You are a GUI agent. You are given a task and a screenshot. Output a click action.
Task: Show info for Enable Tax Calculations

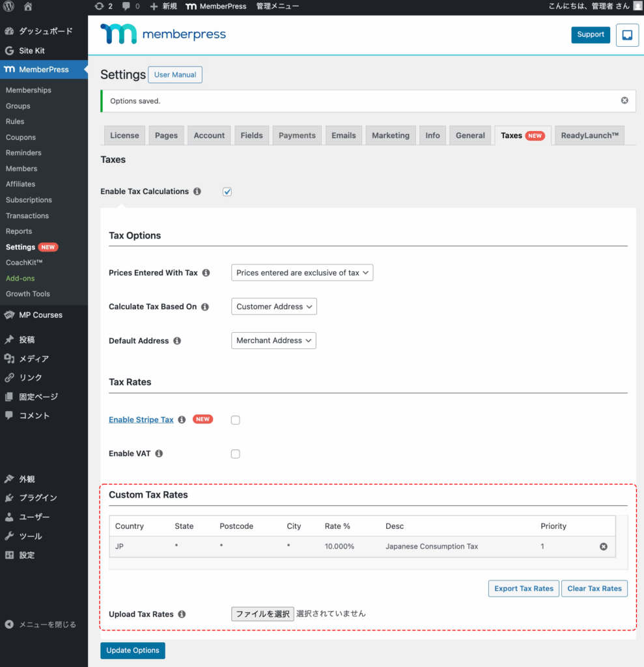tap(197, 192)
